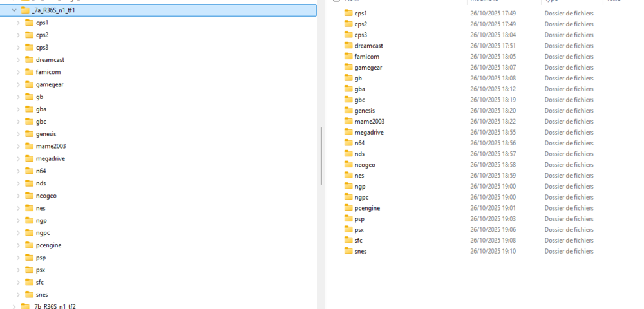Click ngp folder icon in tree
This screenshot has width=644, height=309.
29,220
